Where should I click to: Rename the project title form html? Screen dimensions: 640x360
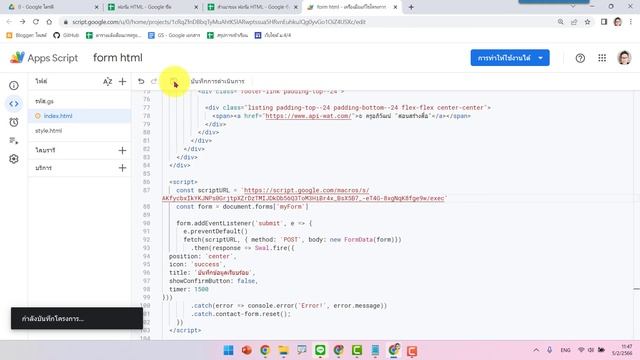(x=118, y=58)
